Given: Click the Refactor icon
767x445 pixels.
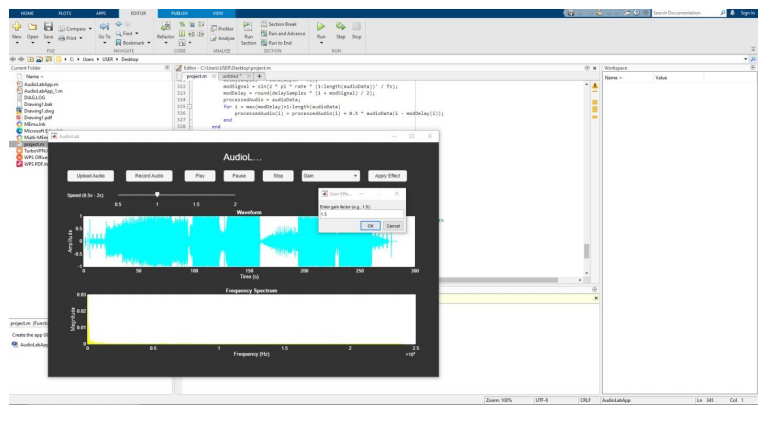Looking at the screenshot, I should tap(165, 26).
